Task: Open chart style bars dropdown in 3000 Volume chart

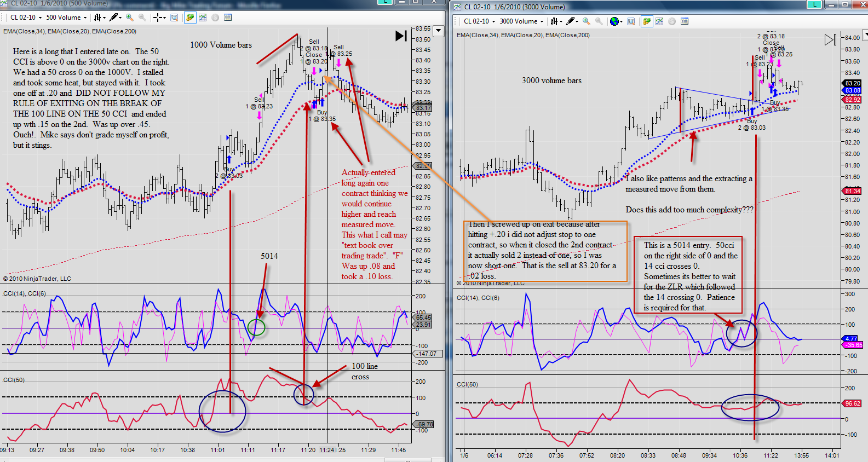Action: pos(556,21)
